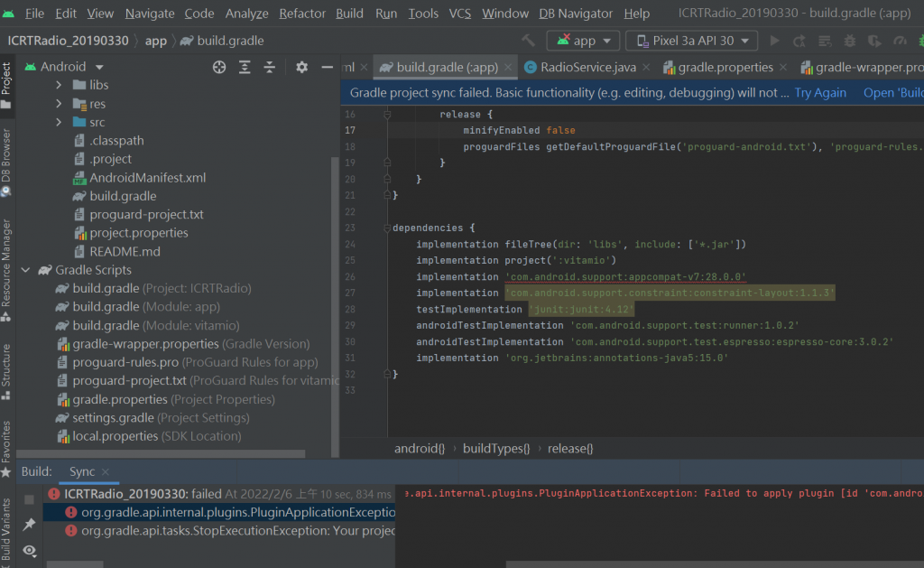Collapse the Gradle Scripts node
The height and width of the screenshot is (568, 924).
[x=25, y=270]
